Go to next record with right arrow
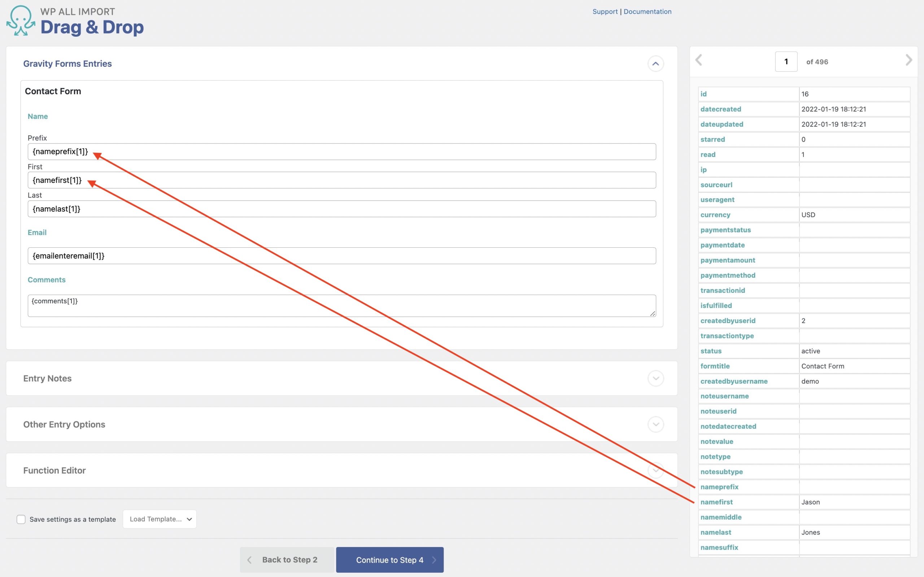This screenshot has width=924, height=577. pos(909,60)
